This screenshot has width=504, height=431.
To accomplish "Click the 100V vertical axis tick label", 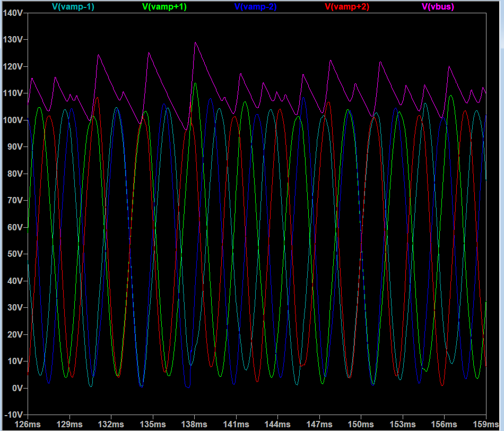I will click(13, 120).
